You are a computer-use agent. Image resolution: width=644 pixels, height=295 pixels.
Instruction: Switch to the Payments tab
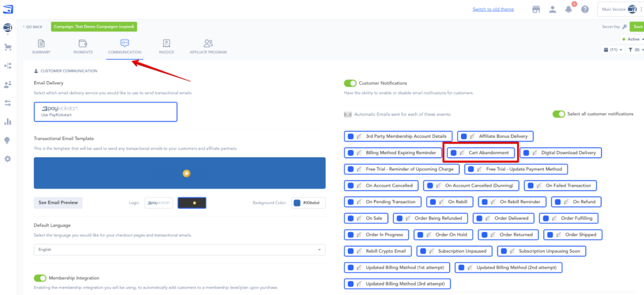pos(83,47)
